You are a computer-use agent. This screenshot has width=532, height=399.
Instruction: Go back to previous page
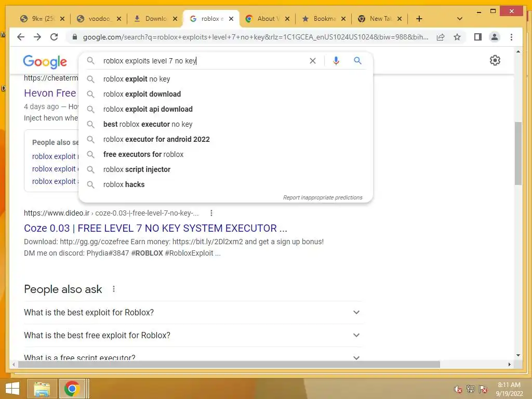tap(21, 37)
